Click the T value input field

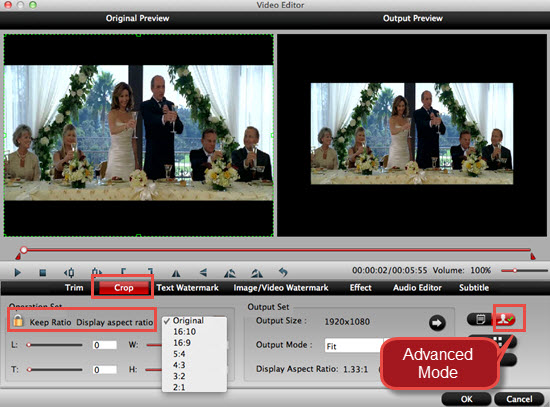coord(105,369)
